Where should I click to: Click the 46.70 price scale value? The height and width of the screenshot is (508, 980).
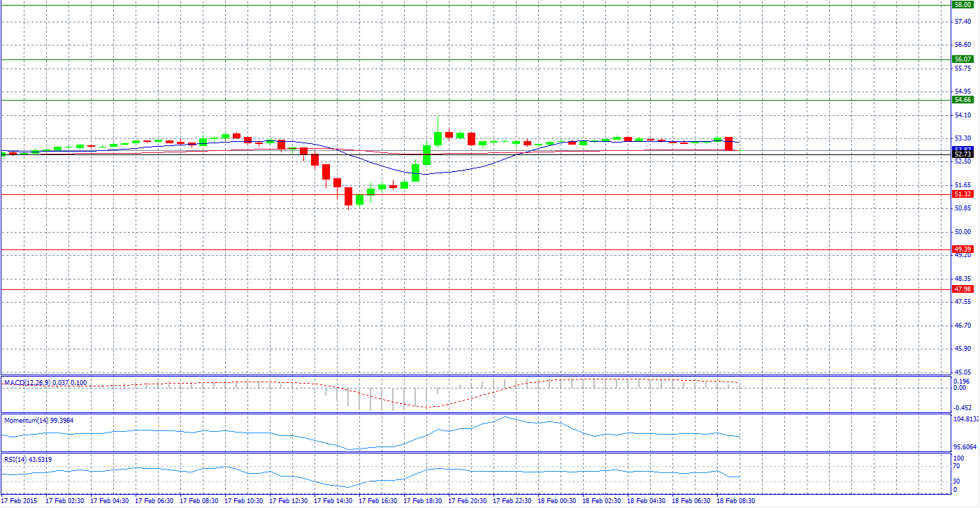click(963, 325)
